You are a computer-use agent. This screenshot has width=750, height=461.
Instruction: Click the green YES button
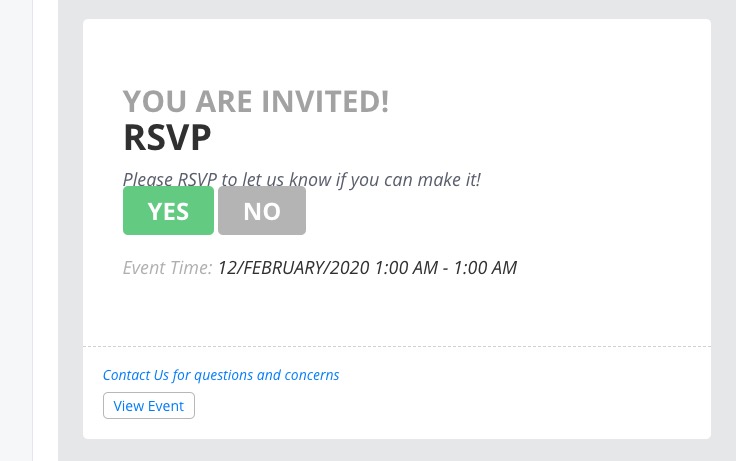(168, 210)
